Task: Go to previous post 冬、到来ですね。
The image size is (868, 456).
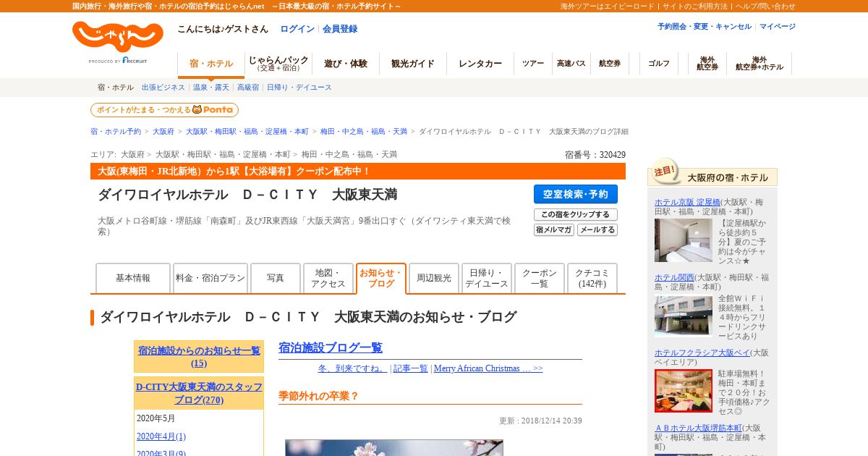Action: 352,368
